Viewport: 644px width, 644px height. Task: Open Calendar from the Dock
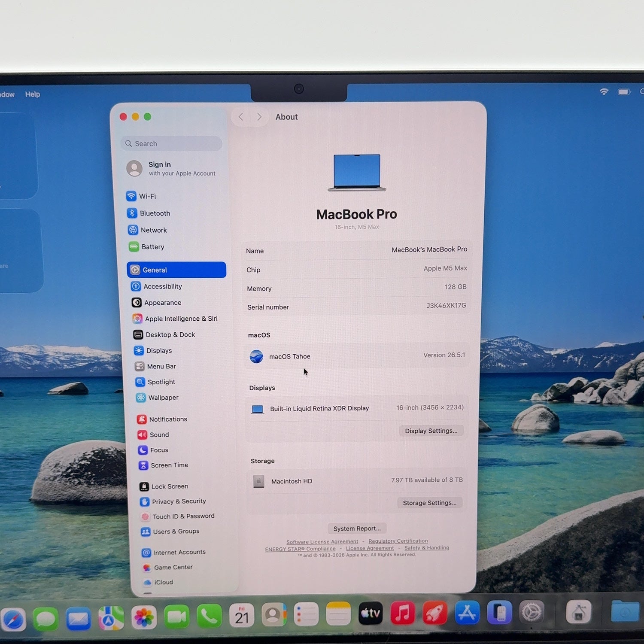242,616
